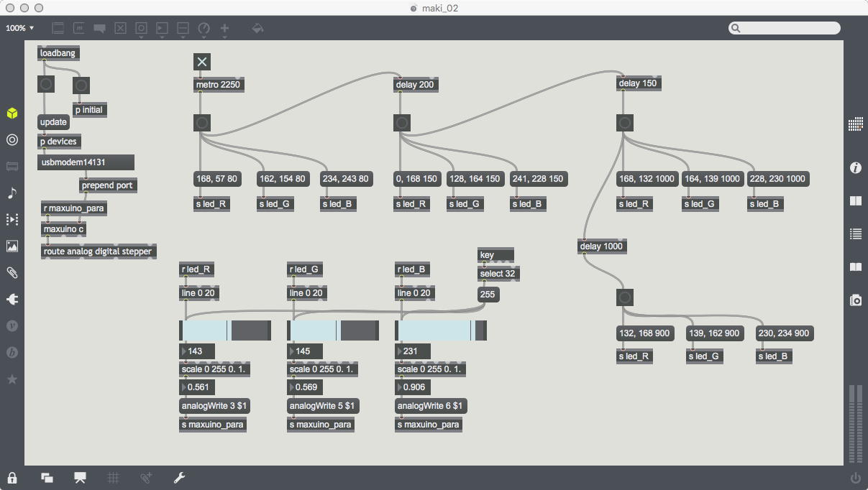Open the Objects browser cube icon
Image resolution: width=868 pixels, height=490 pixels.
(12, 114)
